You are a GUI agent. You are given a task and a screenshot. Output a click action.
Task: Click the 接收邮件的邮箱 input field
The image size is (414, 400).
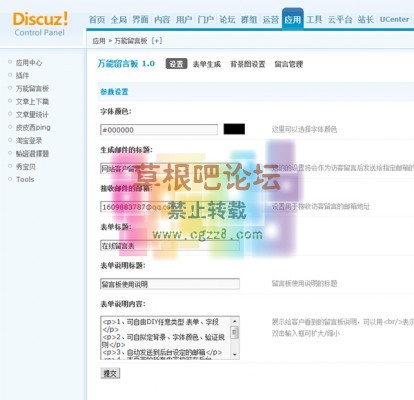tap(170, 207)
